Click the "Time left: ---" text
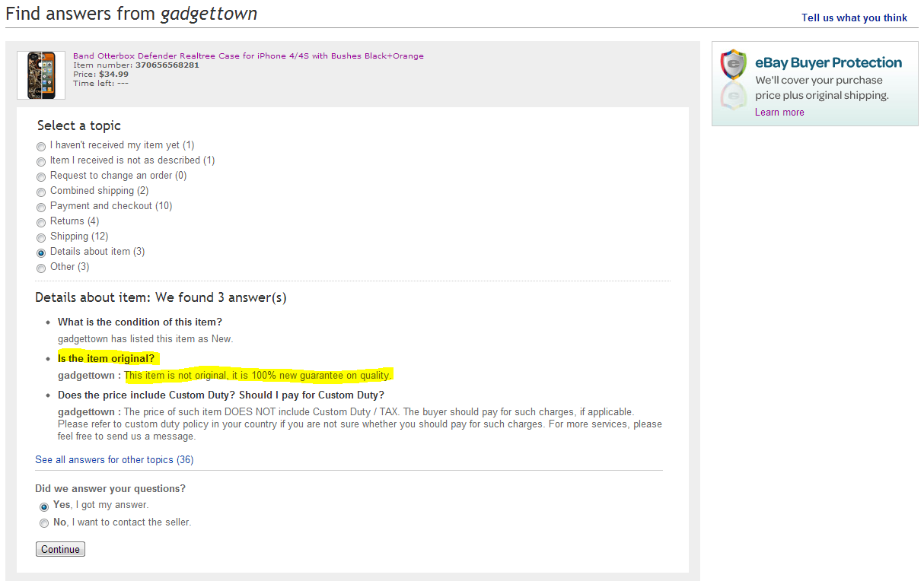924x581 pixels. (100, 84)
